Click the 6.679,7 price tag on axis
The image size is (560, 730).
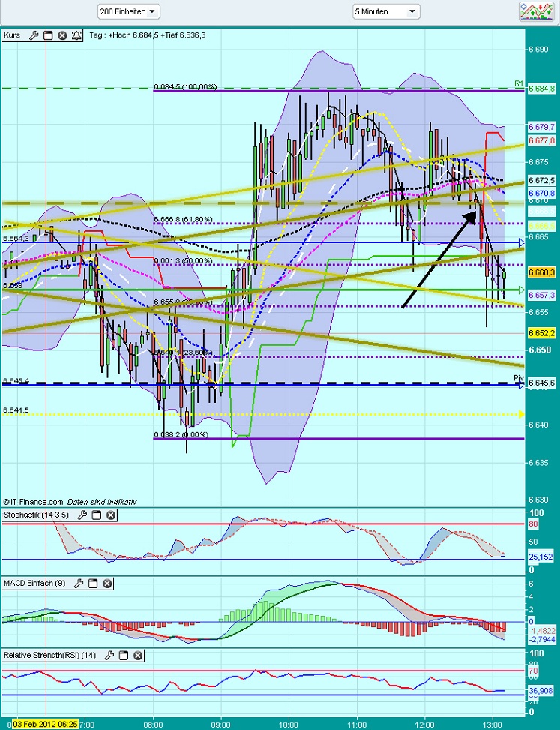point(541,127)
